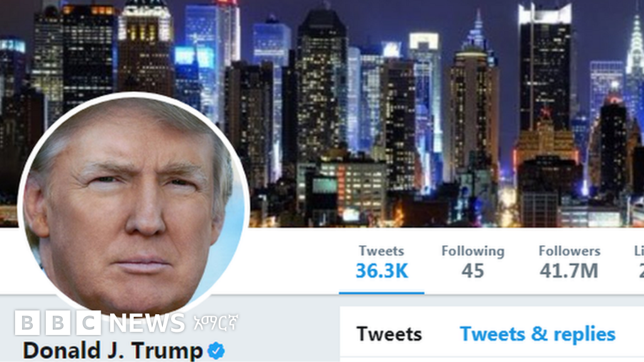Open the Tweets count stat

pos(382,262)
